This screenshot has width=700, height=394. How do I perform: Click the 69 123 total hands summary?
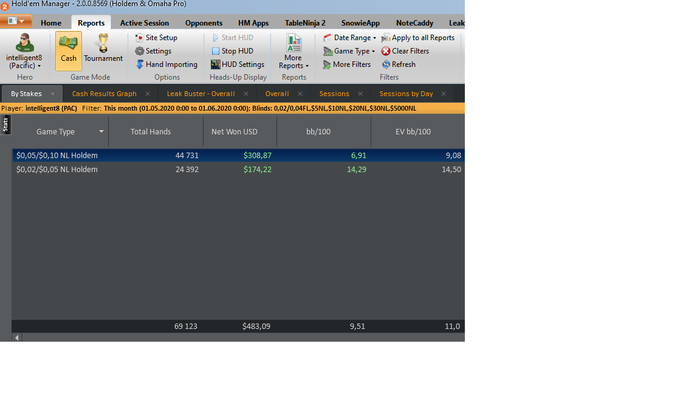pyautogui.click(x=185, y=326)
